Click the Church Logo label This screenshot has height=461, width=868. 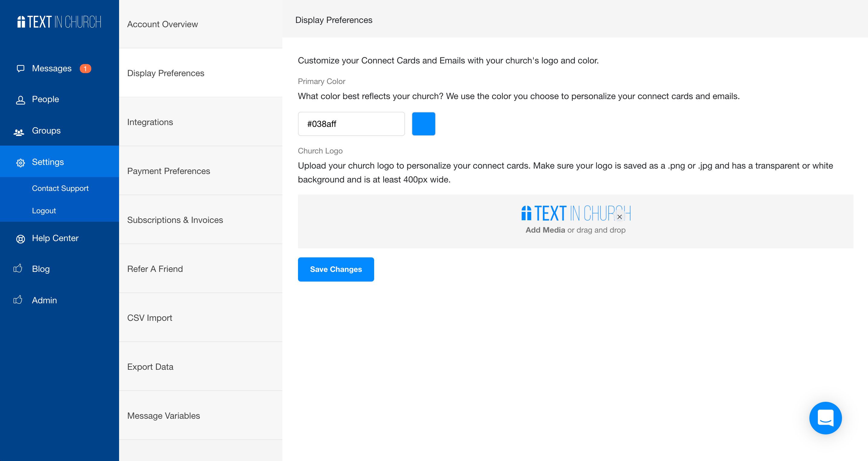(320, 150)
